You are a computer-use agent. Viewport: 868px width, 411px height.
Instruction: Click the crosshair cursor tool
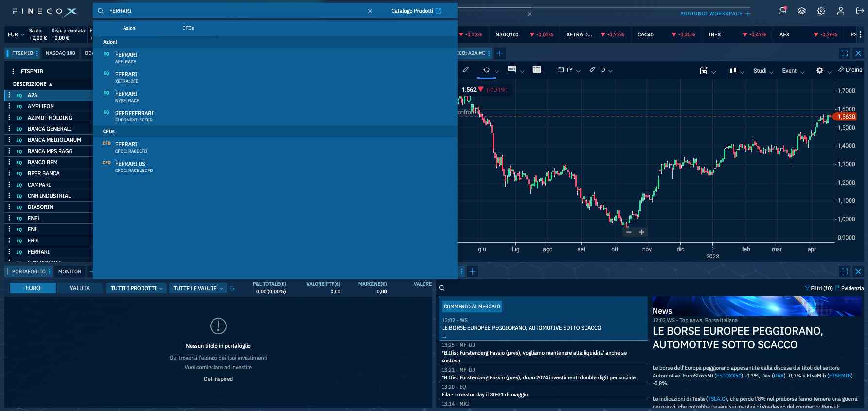(x=486, y=70)
